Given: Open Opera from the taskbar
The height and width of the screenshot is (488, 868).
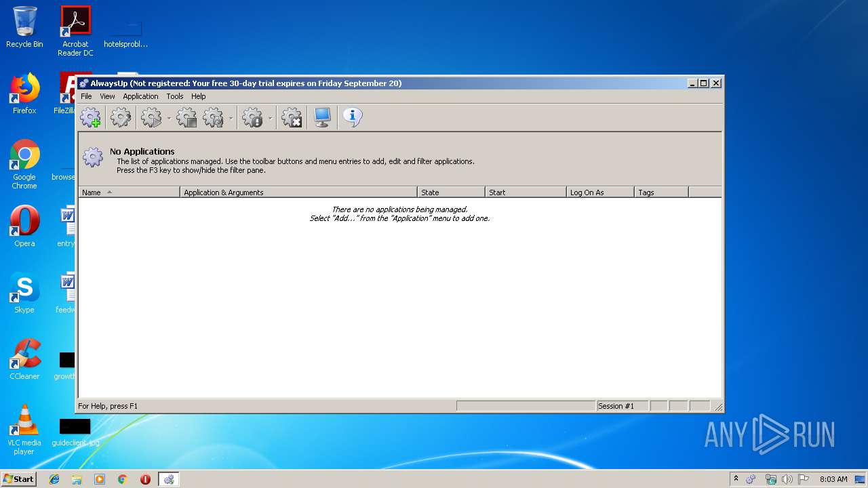Looking at the screenshot, I should coord(145,479).
